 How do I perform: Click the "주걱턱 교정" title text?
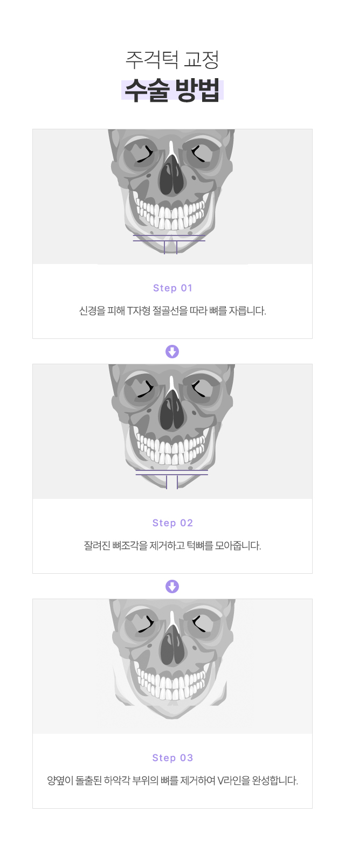tap(172, 59)
